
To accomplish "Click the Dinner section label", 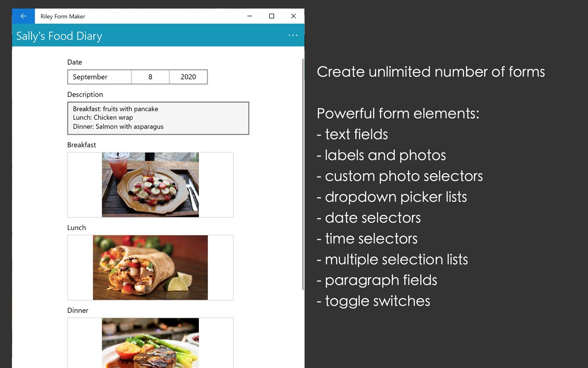I will point(78,310).
